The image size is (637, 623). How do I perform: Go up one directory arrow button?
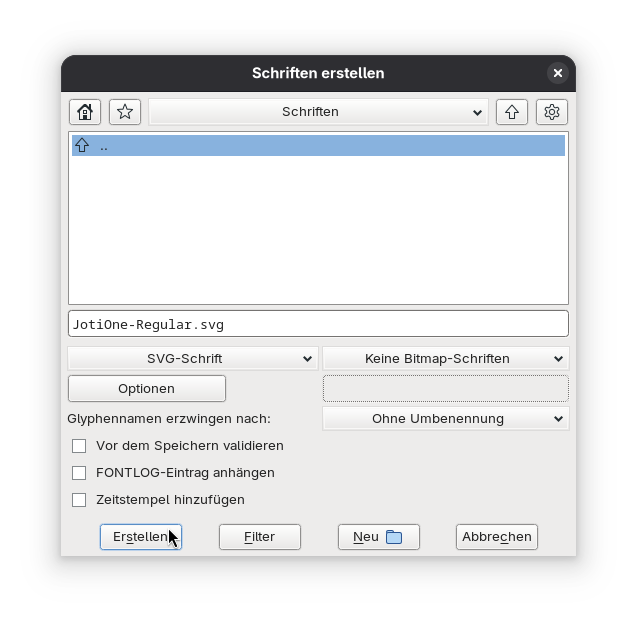point(511,112)
